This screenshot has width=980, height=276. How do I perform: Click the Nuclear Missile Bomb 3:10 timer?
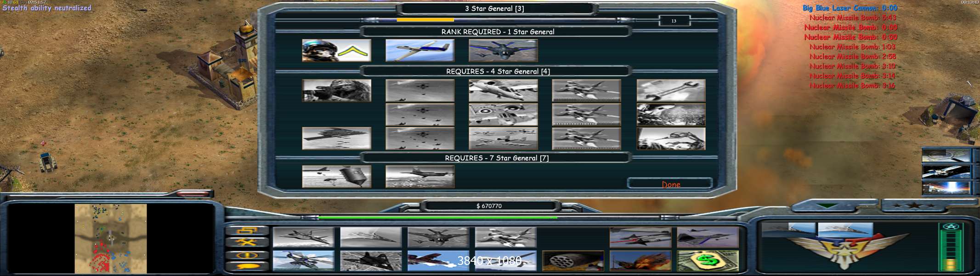[852, 66]
